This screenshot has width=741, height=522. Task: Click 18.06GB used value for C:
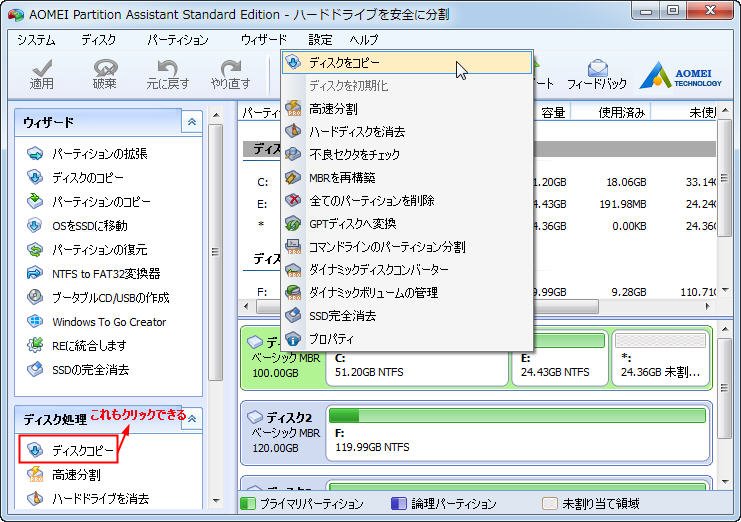point(626,182)
